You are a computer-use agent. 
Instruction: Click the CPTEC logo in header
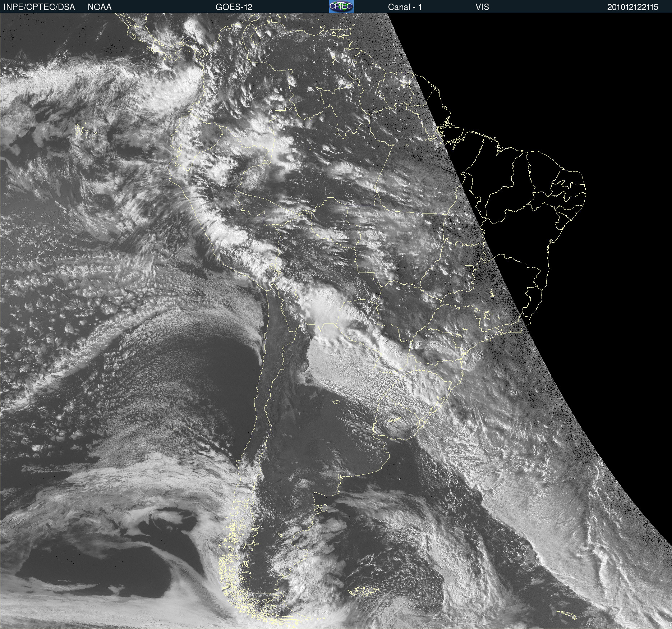(341, 6)
